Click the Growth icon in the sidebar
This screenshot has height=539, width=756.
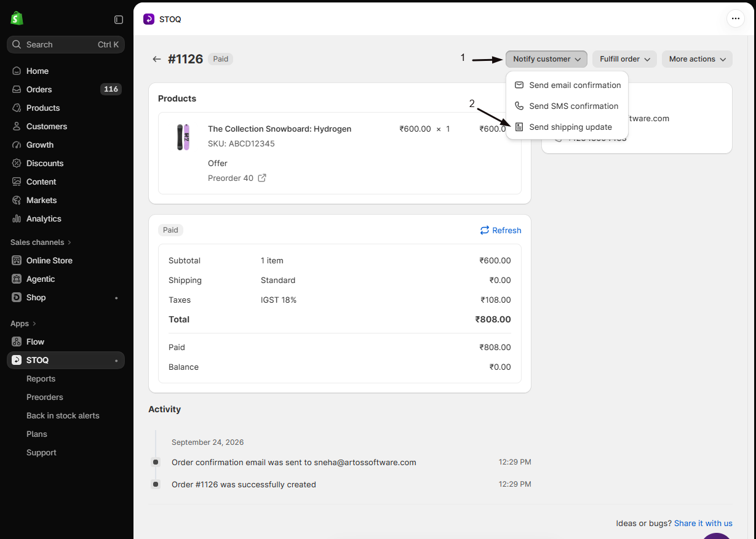17,145
